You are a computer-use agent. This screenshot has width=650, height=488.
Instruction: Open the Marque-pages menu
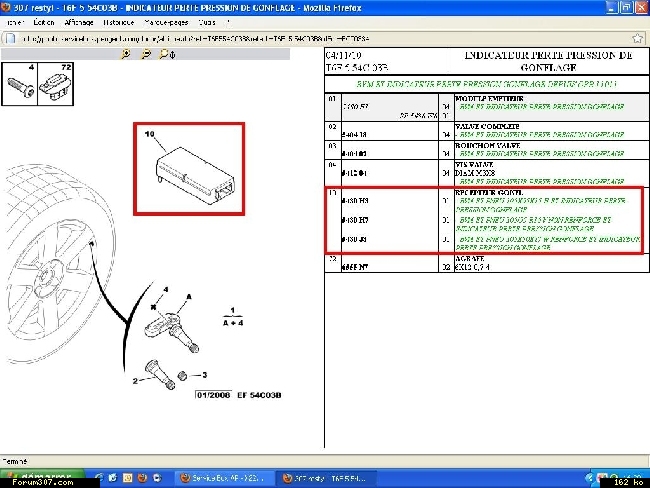pos(166,22)
